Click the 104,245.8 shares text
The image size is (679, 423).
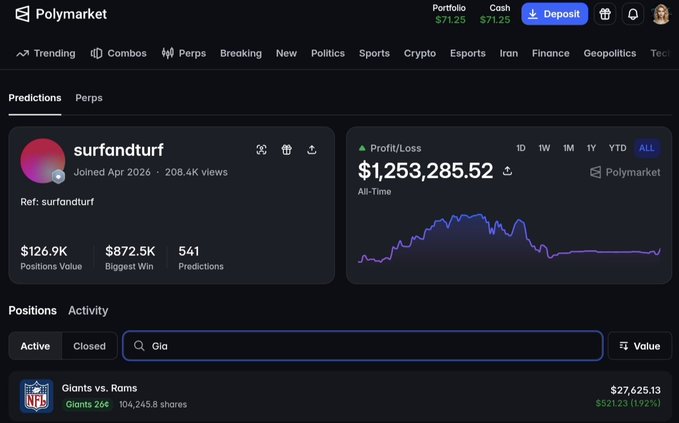[153, 404]
